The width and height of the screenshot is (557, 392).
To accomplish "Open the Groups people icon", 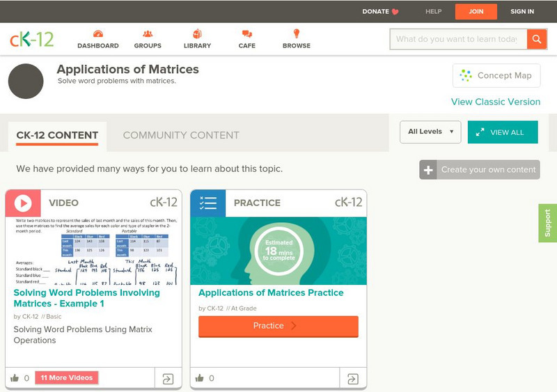I will pos(148,34).
